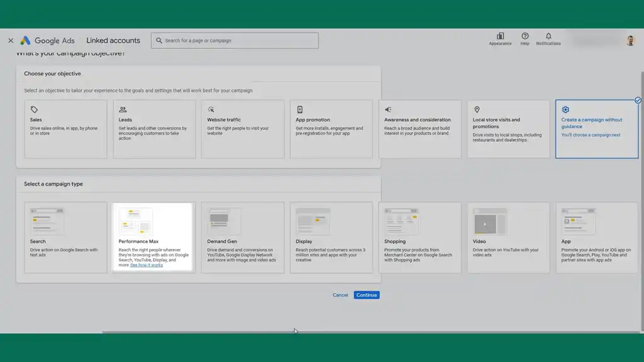Choose Awareness and consideration objective title
Viewport: 644px width, 362px height.
(418, 120)
